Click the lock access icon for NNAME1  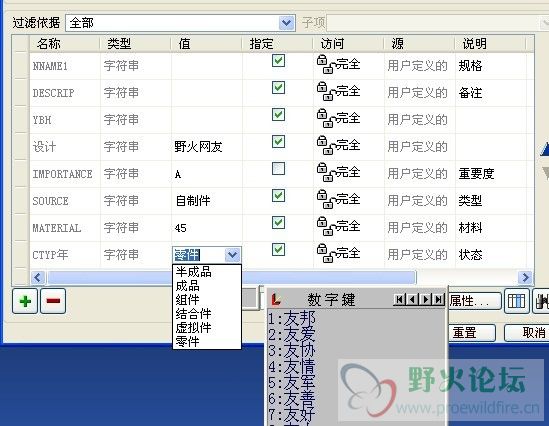point(325,64)
